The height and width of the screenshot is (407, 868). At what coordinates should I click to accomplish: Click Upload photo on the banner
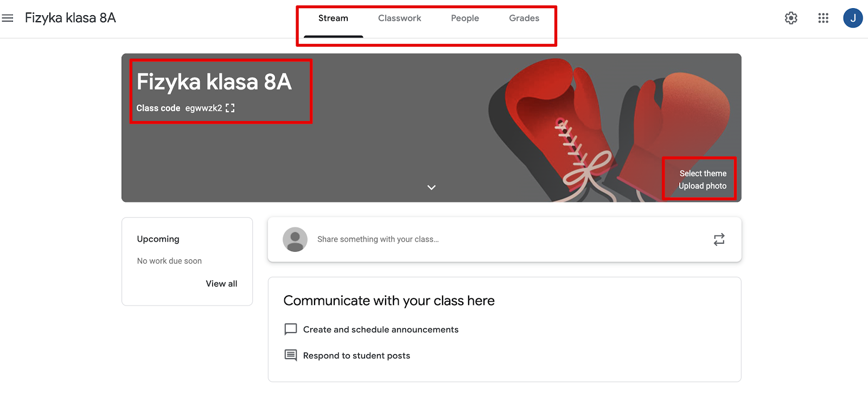click(703, 186)
